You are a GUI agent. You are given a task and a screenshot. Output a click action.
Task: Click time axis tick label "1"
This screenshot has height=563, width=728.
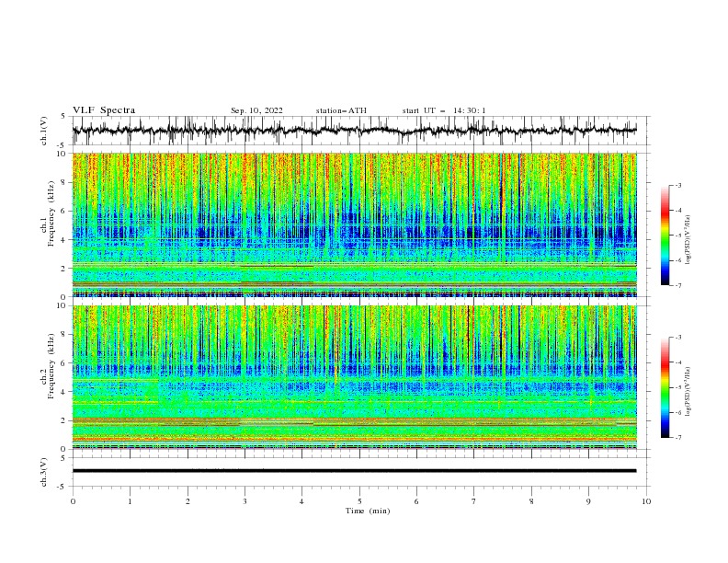coord(130,501)
